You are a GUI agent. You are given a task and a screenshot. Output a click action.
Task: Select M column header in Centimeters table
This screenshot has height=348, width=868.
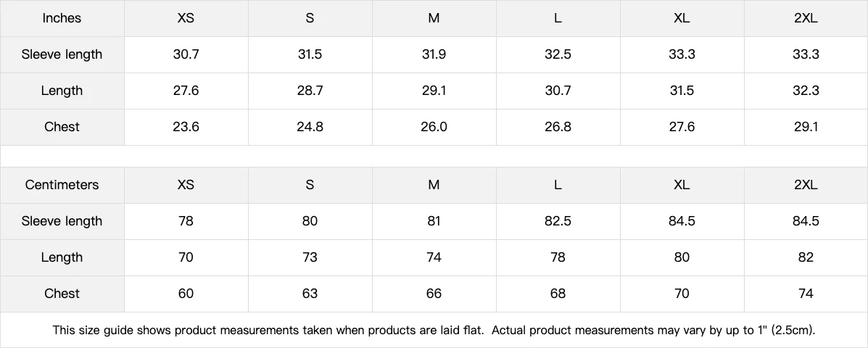tap(434, 185)
